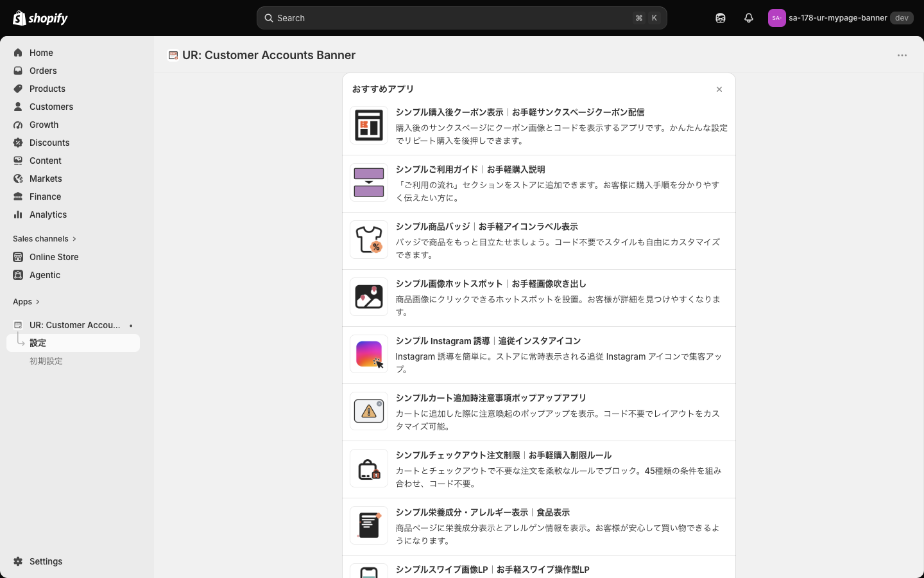Click the purple usage guide app icon
924x578 pixels.
coord(369,182)
